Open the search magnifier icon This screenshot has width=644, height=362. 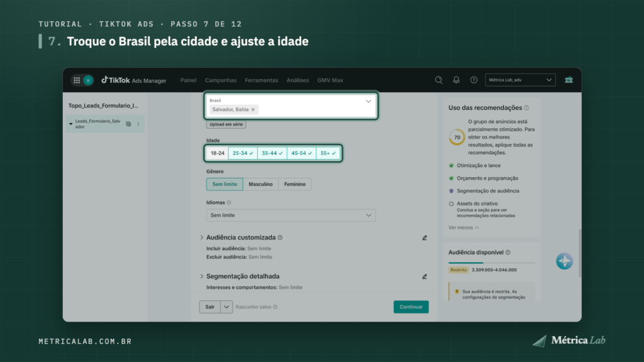[x=438, y=80]
